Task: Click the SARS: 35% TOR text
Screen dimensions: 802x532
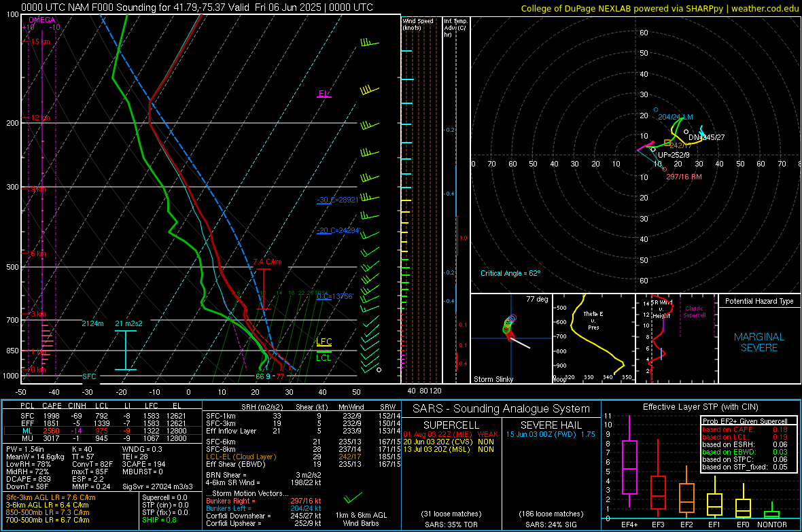Action: 451,525
